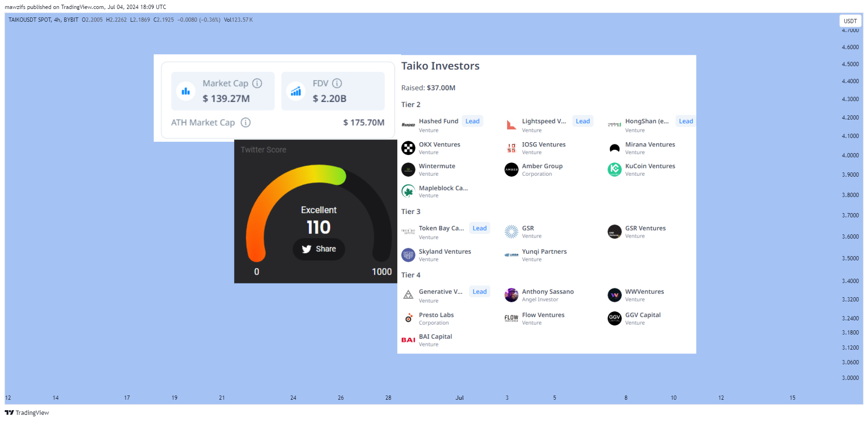This screenshot has height=421, width=868.
Task: Open the Flow Ventures investor link
Action: coord(543,315)
